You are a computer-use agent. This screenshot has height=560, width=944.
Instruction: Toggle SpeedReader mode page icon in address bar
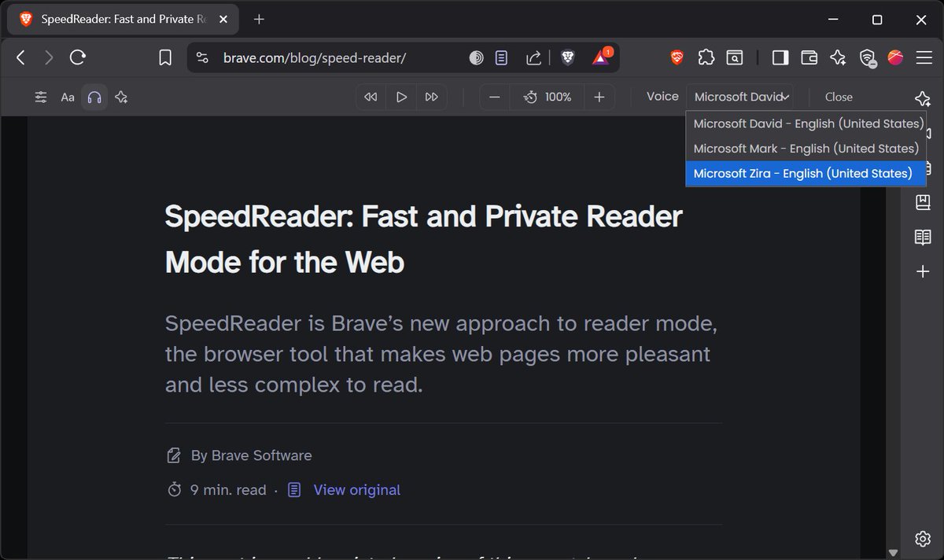point(501,57)
